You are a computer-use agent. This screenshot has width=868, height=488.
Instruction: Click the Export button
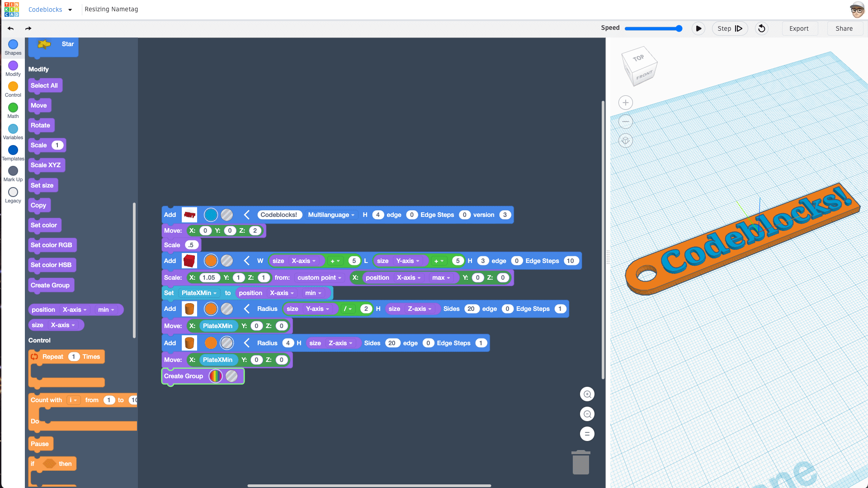pyautogui.click(x=799, y=28)
